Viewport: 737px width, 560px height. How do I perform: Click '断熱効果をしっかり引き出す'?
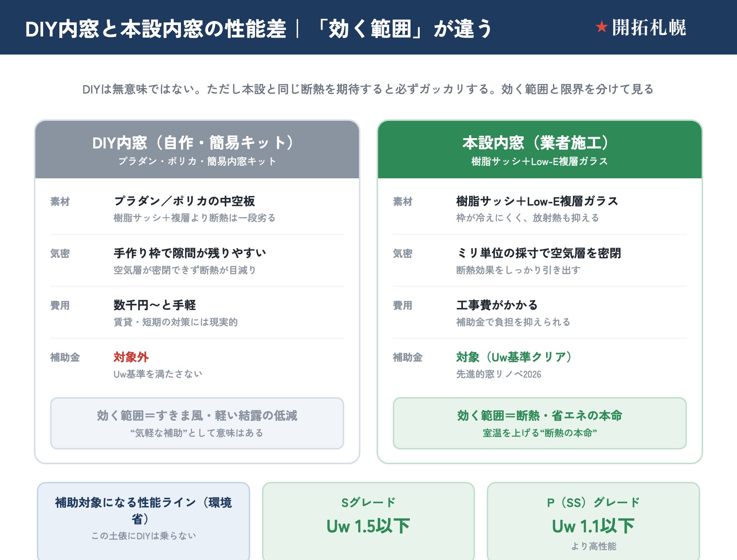pyautogui.click(x=518, y=270)
